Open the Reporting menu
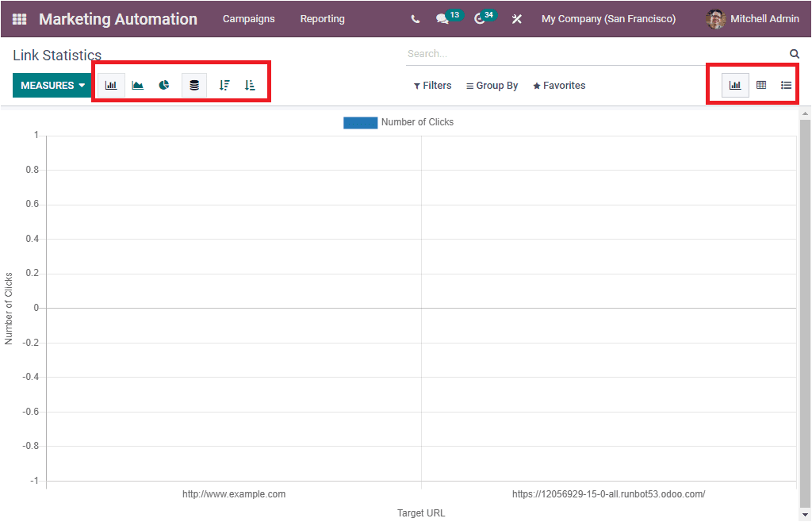This screenshot has height=522, width=812. 322,18
